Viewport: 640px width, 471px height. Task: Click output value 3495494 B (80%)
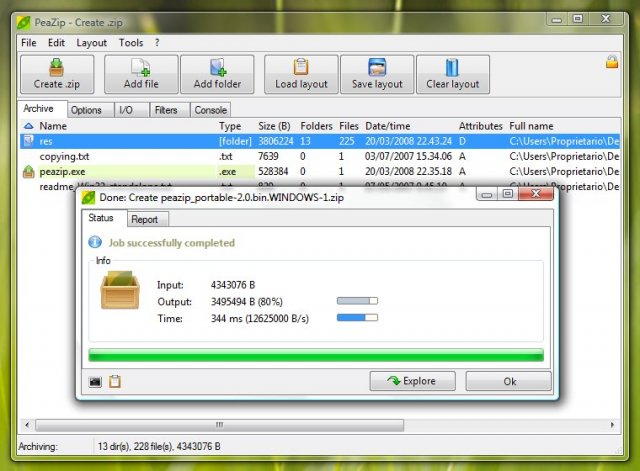[x=247, y=302]
